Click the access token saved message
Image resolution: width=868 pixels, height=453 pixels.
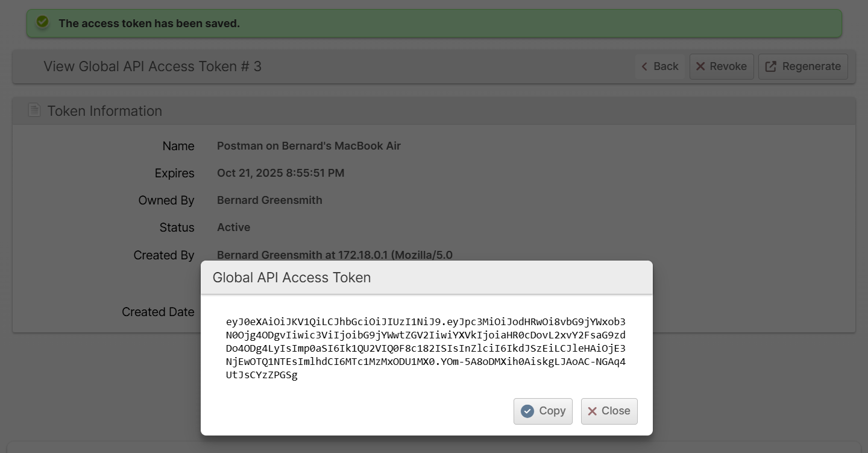[x=149, y=24]
